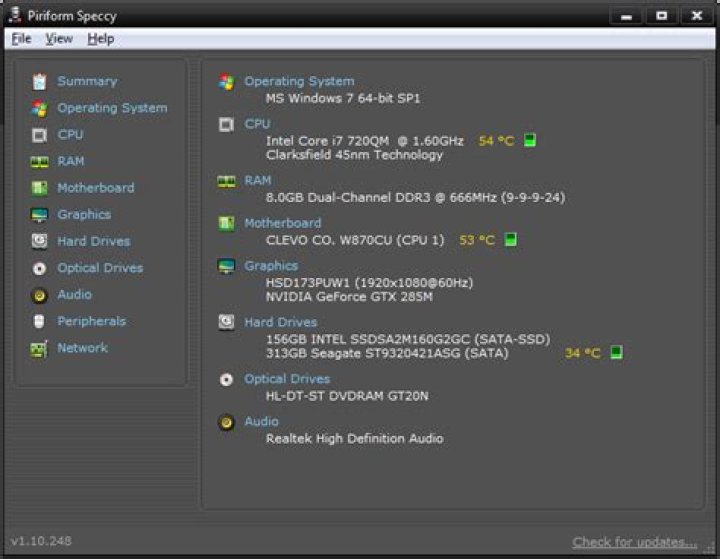This screenshot has width=720, height=559.
Task: Click the CPU heading in summary pane
Action: click(x=257, y=124)
